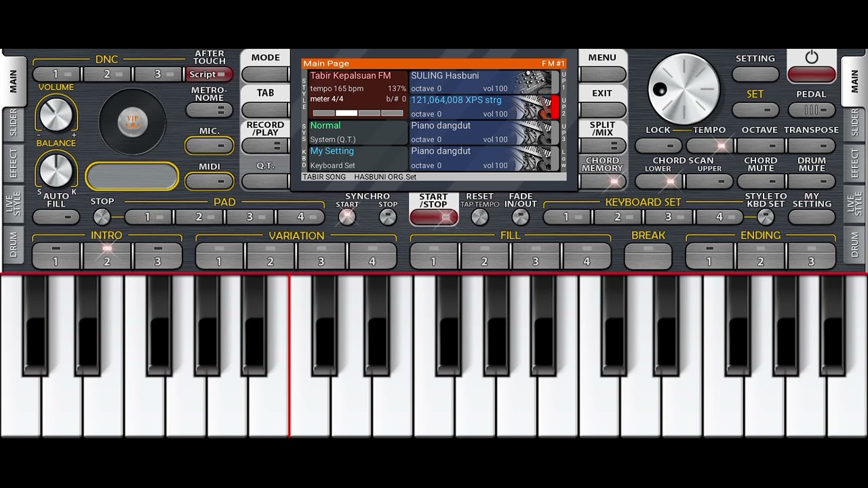Screen dimensions: 868x488
Task: Open the left MAIN side tab
Action: pos(13,81)
